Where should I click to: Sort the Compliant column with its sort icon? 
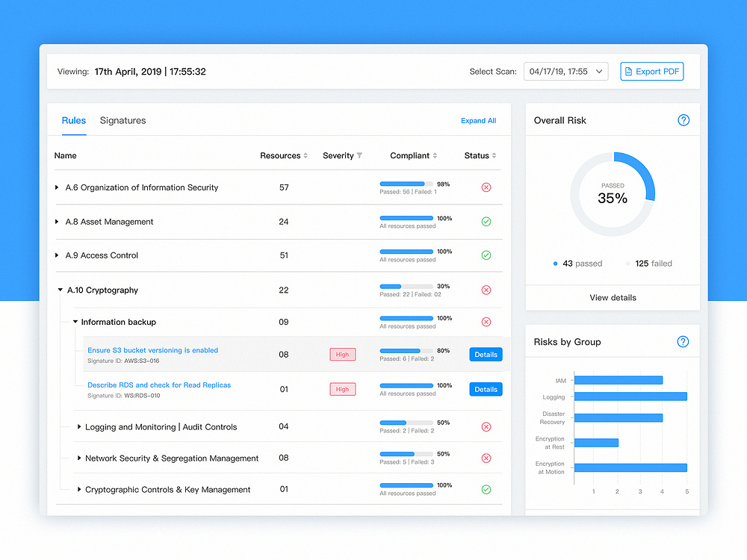[x=436, y=155]
